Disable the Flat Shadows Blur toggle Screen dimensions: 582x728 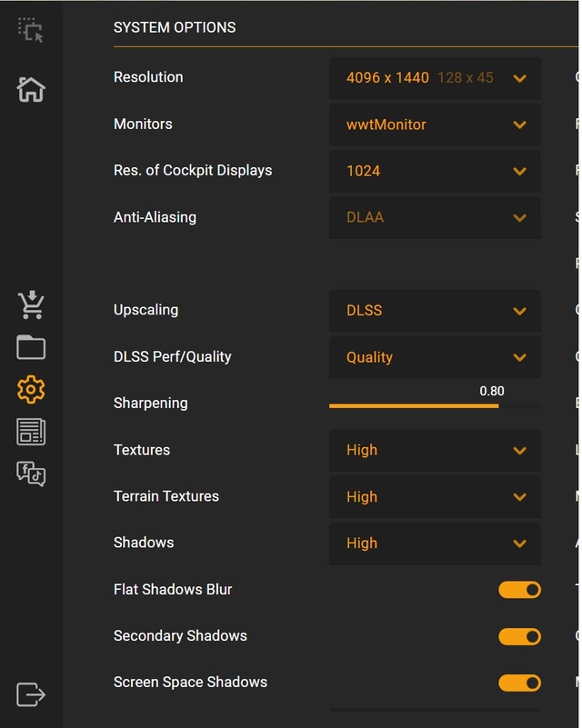(519, 590)
